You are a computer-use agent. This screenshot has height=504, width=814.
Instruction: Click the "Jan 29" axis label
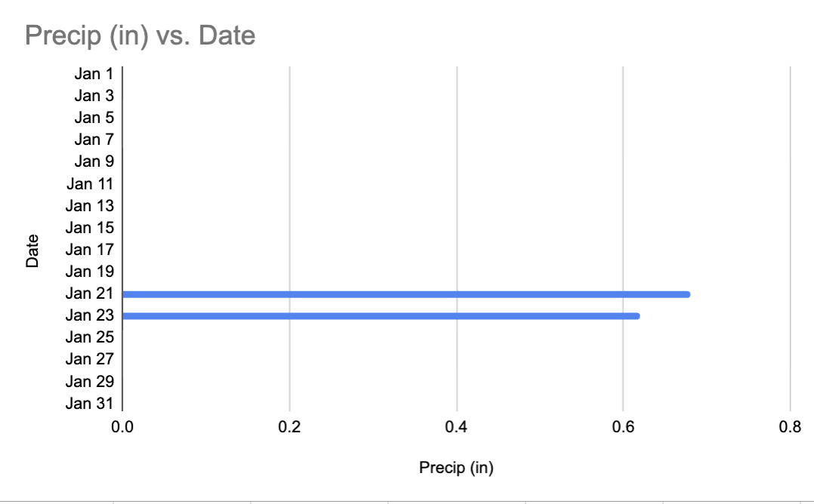point(90,381)
